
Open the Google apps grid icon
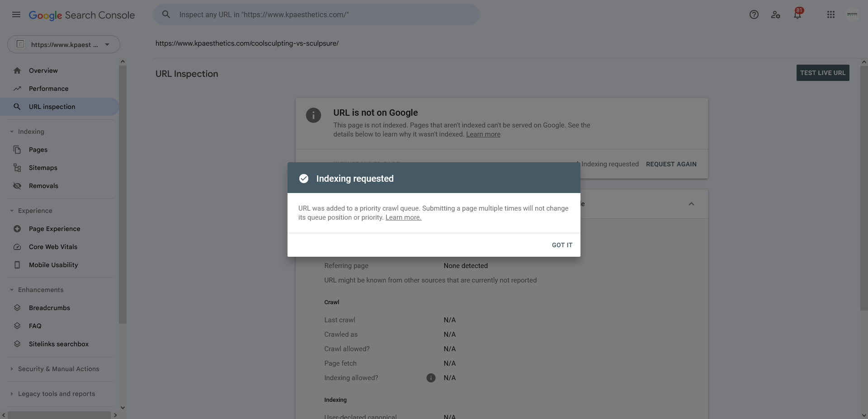(831, 14)
